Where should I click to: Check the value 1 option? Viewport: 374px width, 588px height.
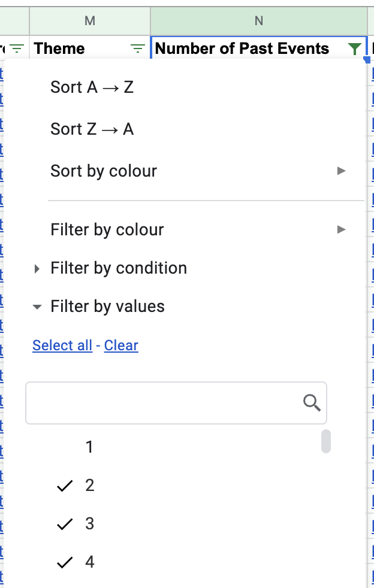[89, 447]
